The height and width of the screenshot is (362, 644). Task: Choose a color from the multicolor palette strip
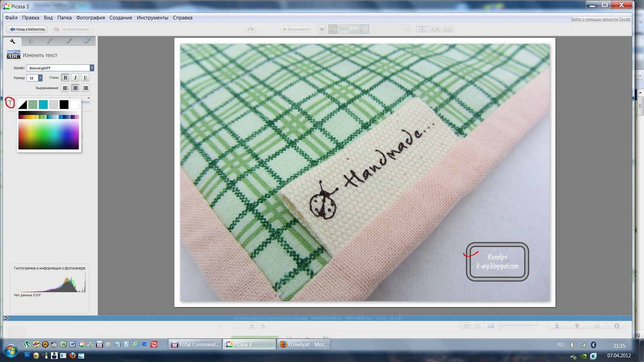(49, 117)
